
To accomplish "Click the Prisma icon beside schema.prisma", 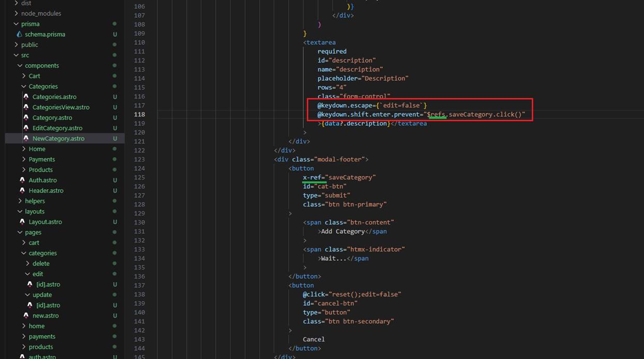I will (x=20, y=34).
